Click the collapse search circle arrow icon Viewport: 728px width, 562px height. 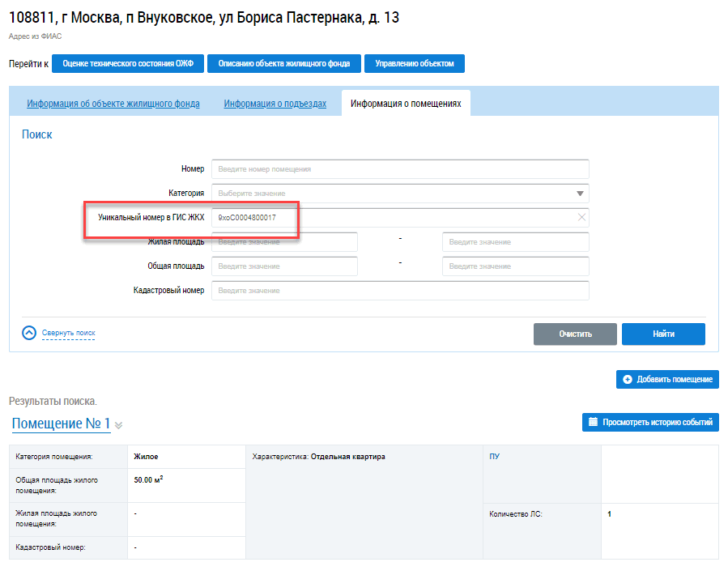coord(29,333)
